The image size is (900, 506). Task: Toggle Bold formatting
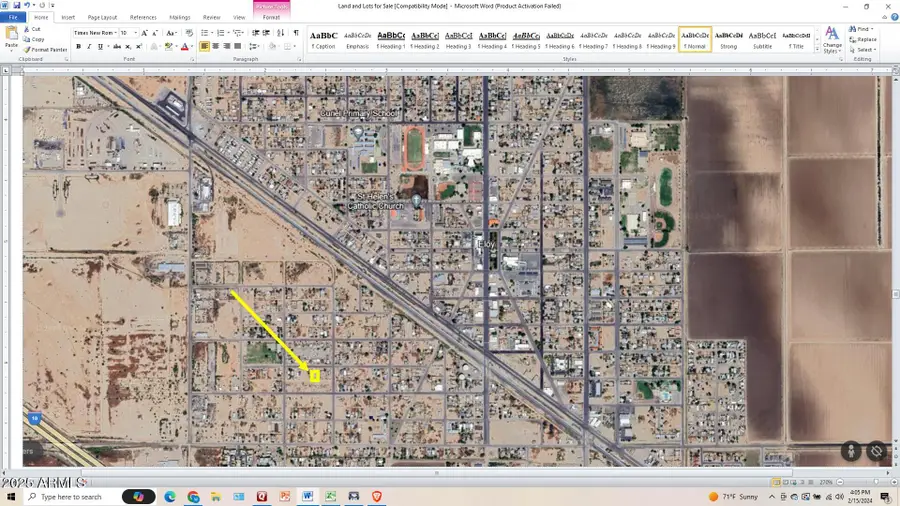click(79, 46)
